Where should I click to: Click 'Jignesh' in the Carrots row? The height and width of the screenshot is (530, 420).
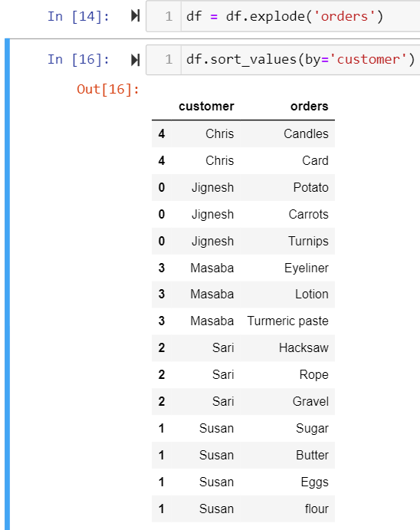tap(213, 214)
